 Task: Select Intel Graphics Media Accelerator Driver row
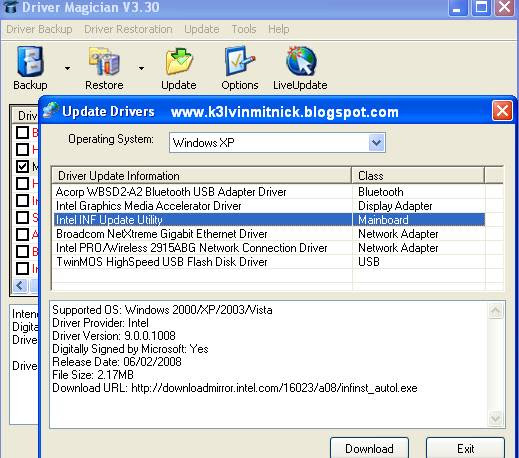[269, 206]
